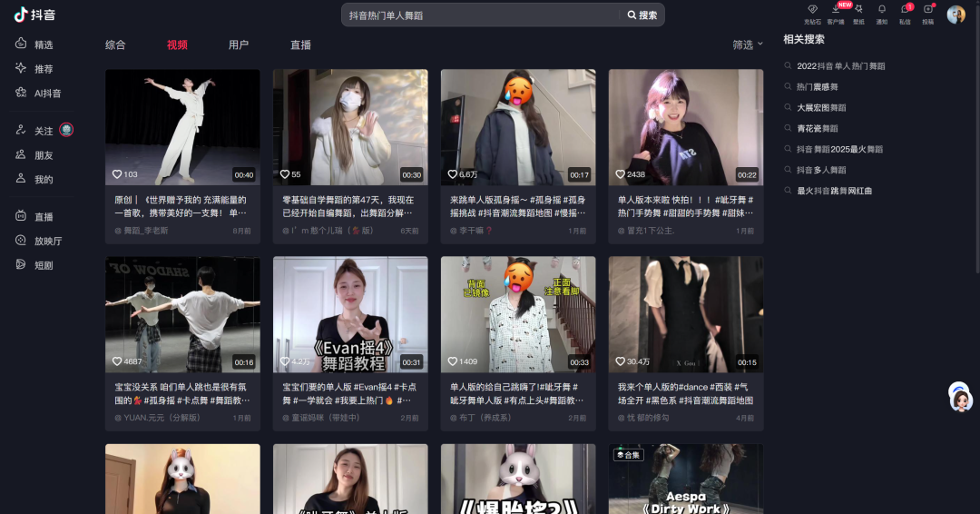Click the round avatar badge next to 关注
Viewport: 980px width, 514px height.
(66, 130)
